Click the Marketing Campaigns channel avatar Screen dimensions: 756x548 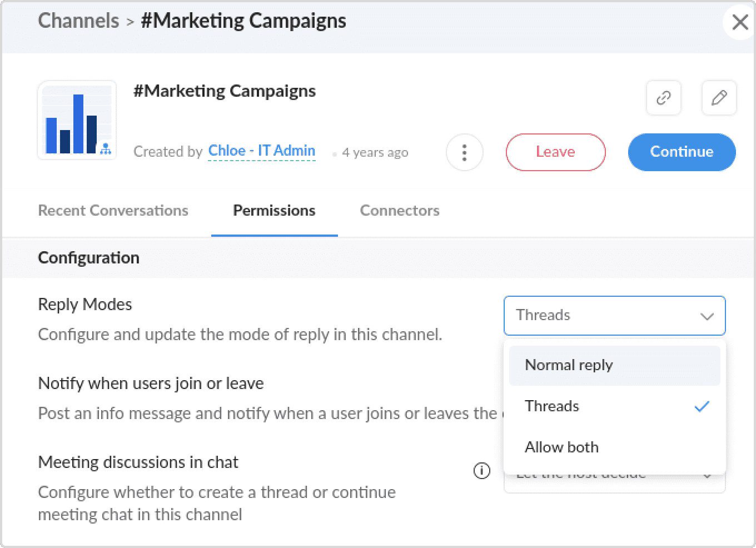pyautogui.click(x=77, y=120)
